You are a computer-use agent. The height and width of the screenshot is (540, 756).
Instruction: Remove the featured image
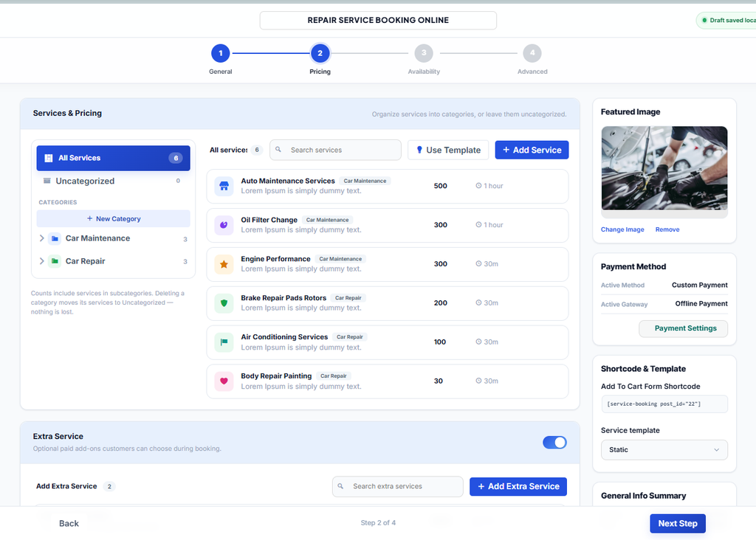click(x=667, y=229)
